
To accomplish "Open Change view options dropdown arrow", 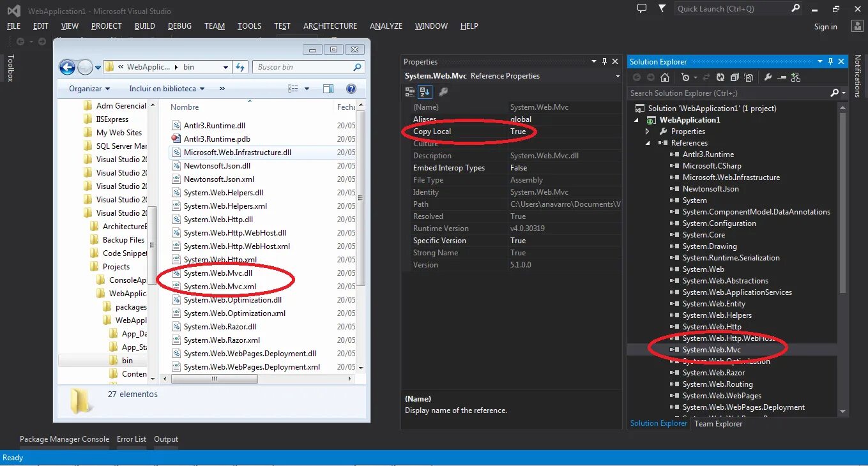I will pos(307,89).
